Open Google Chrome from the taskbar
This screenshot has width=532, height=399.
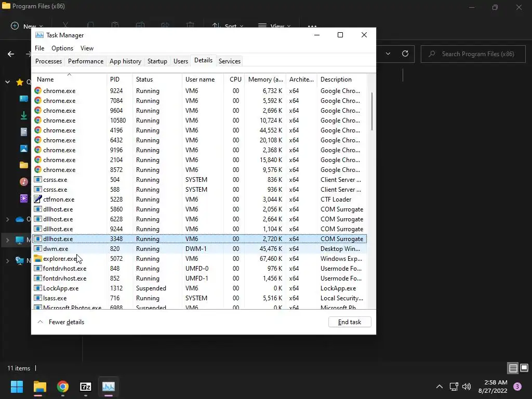click(x=63, y=387)
